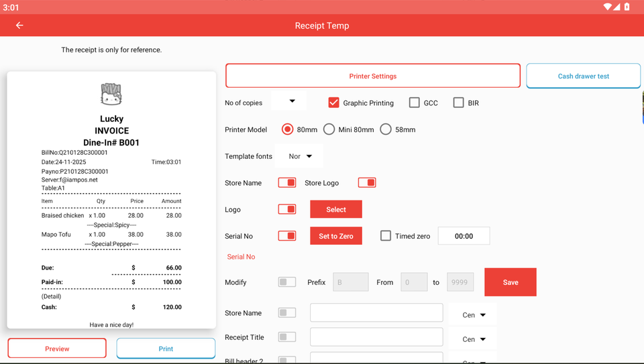
Task: Check the GCC option
Action: click(415, 103)
